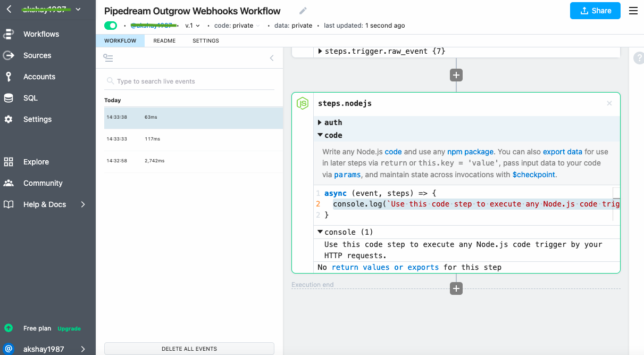
Task: Open the Node.js code link
Action: 393,152
